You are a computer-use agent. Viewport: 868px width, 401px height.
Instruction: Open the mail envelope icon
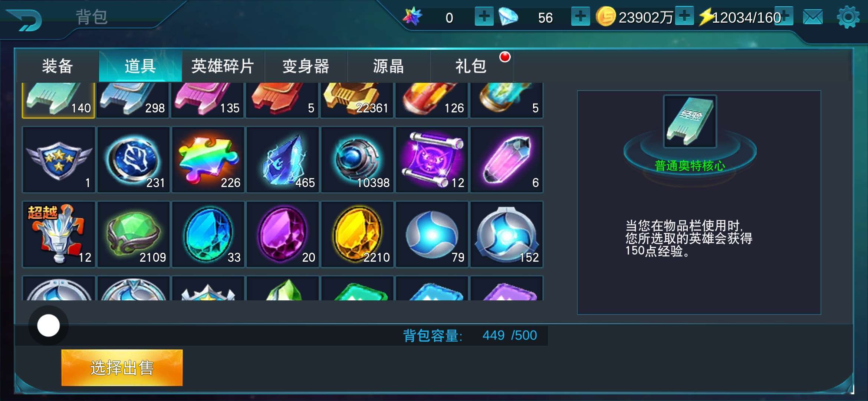(813, 17)
